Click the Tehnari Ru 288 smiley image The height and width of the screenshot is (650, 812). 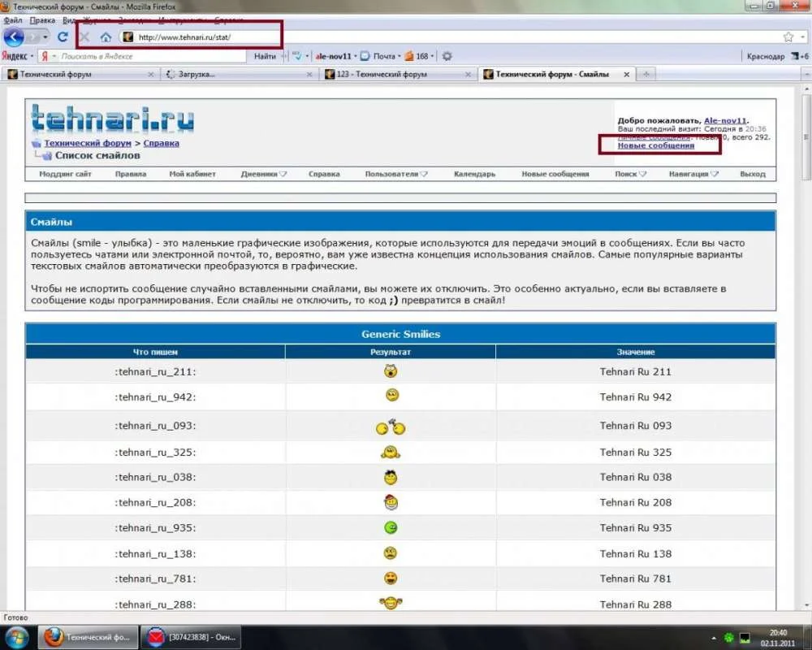391,603
